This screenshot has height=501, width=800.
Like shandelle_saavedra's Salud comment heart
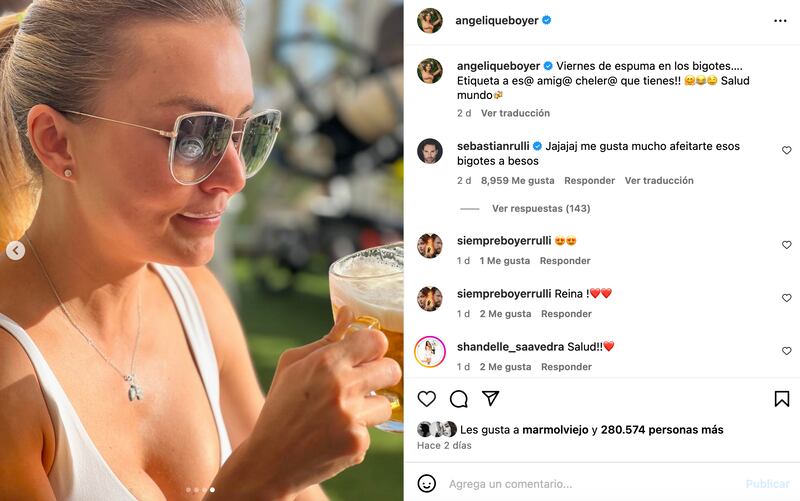tap(786, 350)
